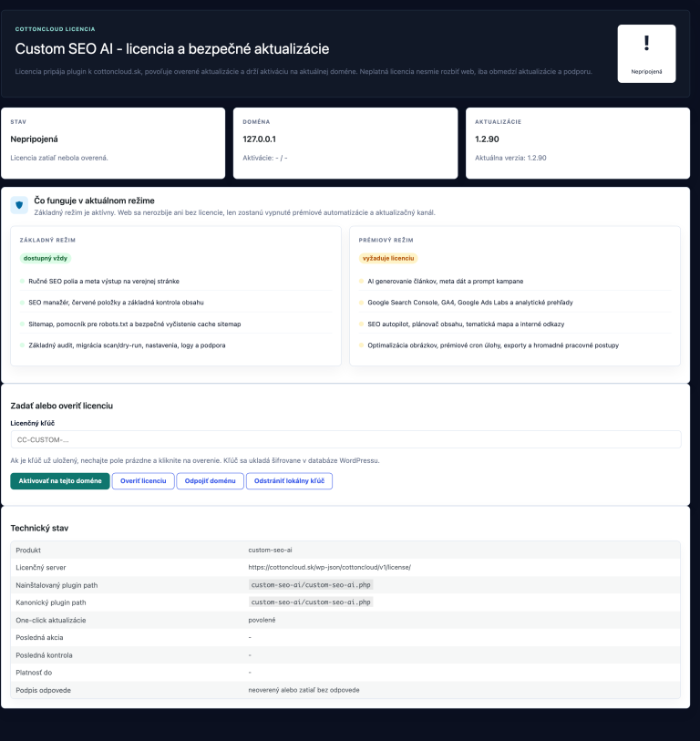Click the 'povolené' one-click updates value
The image size is (700, 741).
pos(262,620)
